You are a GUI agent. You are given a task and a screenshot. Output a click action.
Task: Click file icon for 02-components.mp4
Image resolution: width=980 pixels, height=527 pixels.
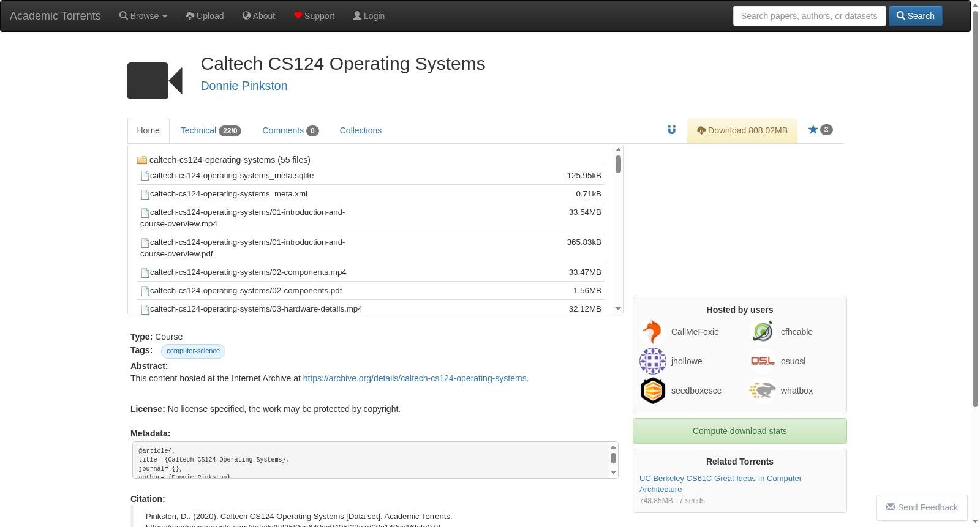[145, 272]
